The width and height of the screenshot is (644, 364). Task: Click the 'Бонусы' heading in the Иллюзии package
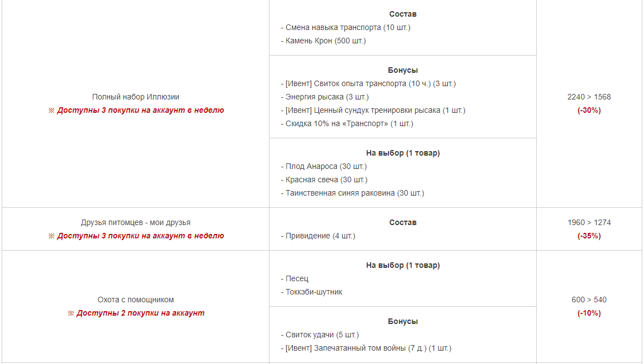pyautogui.click(x=403, y=70)
